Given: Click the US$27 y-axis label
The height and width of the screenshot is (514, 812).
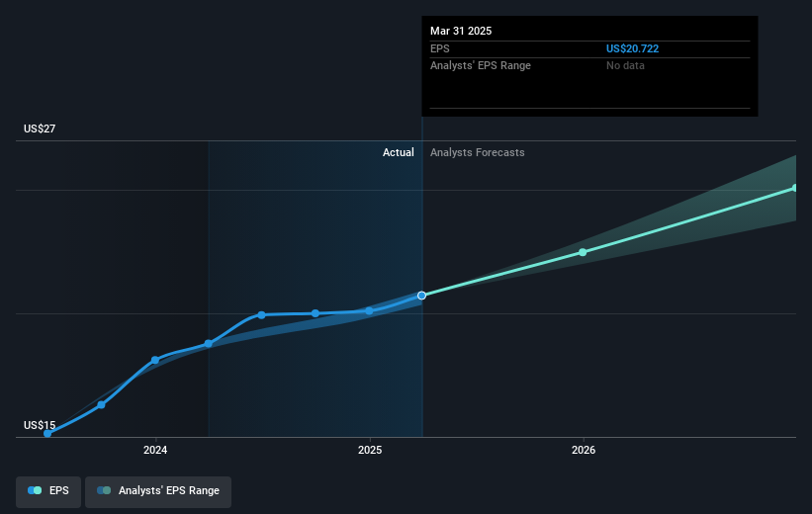Looking at the screenshot, I should (40, 128).
